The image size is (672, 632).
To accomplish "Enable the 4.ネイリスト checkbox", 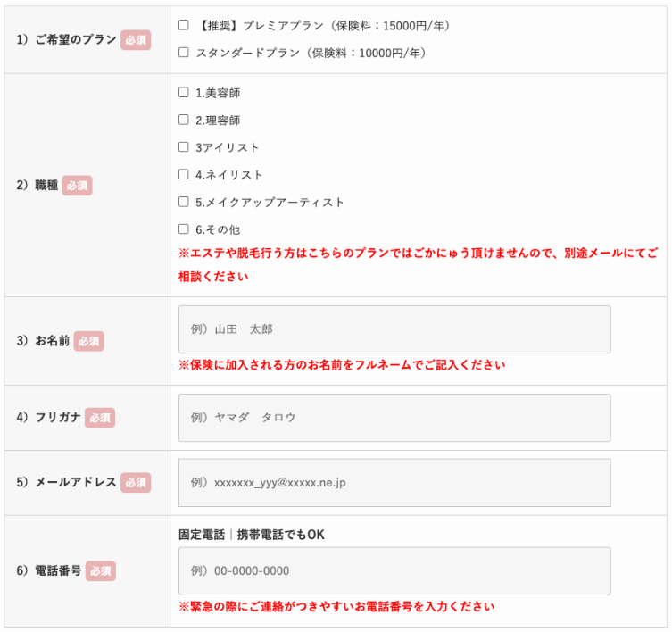I will 184,174.
